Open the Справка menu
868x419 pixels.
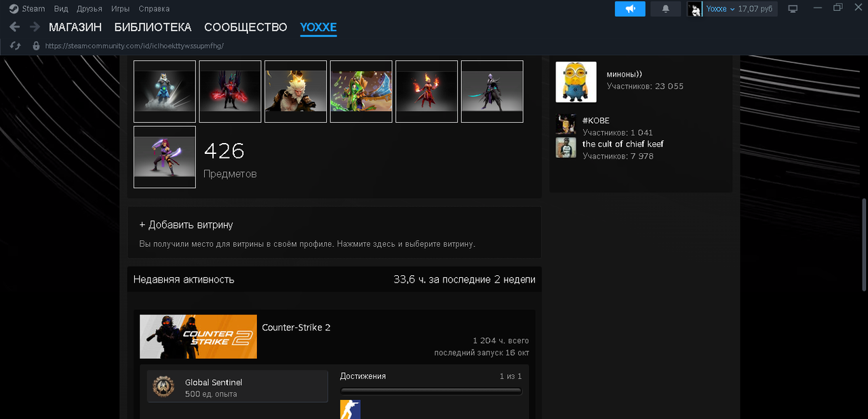(154, 9)
